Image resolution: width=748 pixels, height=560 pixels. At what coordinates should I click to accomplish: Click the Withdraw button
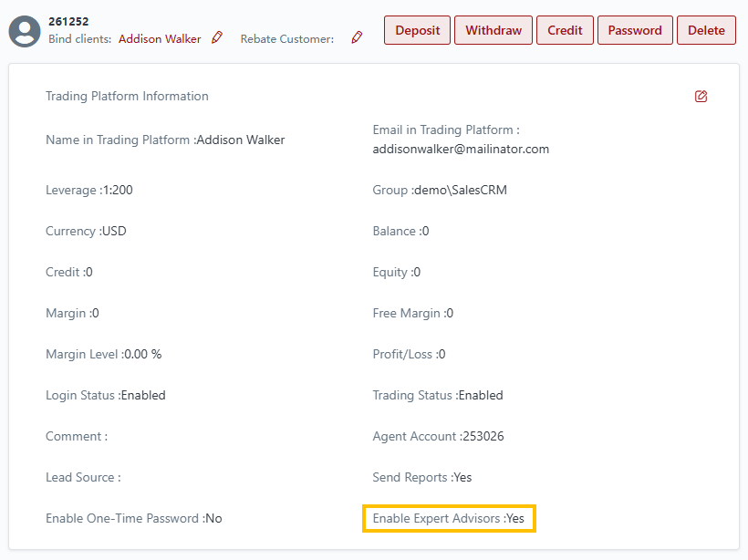[493, 30]
